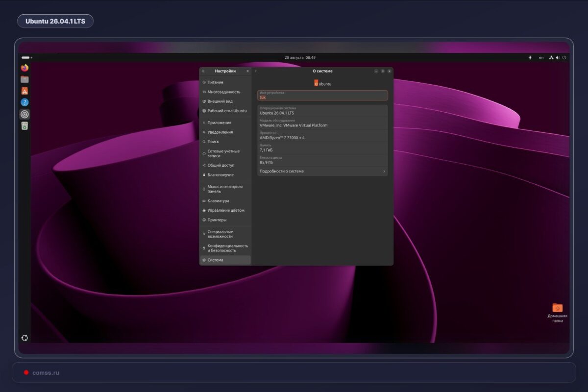Click the Ubuntu logo in О системе

(x=322, y=83)
